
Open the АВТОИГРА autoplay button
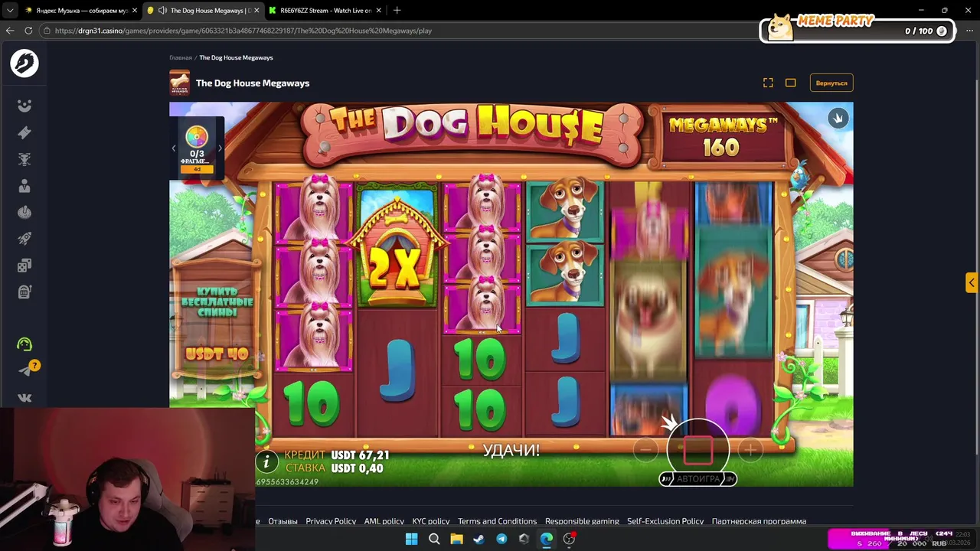697,478
